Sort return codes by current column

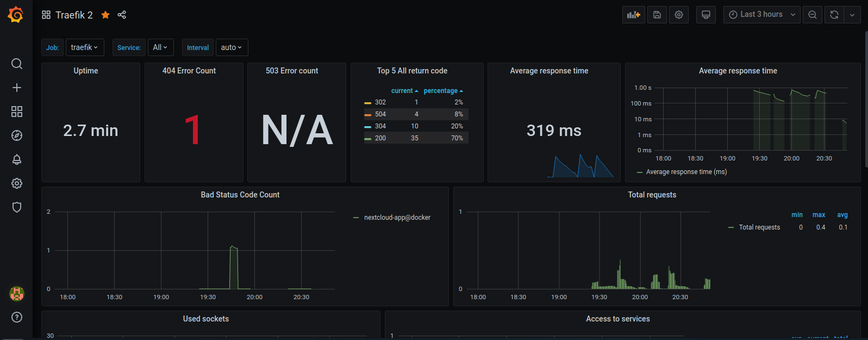tap(404, 91)
